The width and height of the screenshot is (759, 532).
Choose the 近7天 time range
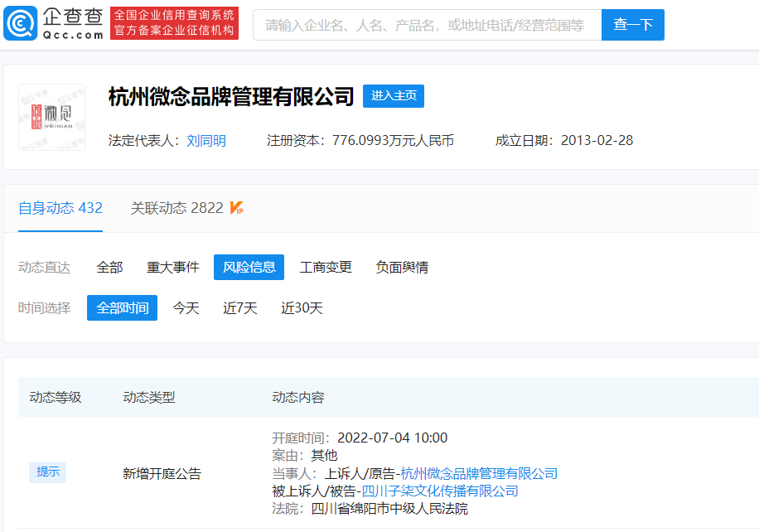point(240,308)
